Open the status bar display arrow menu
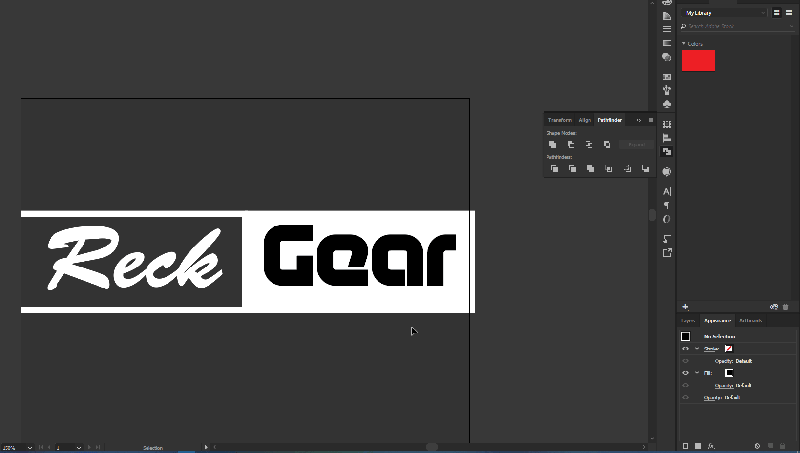The height and width of the screenshot is (453, 800). [x=206, y=447]
